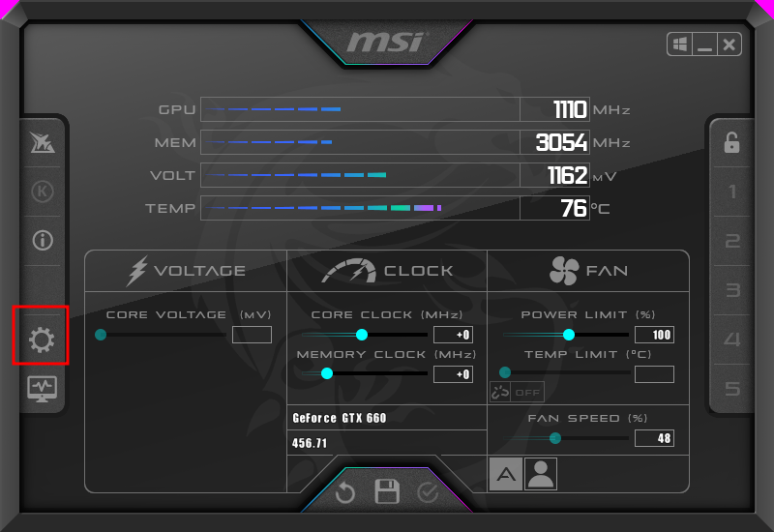Reset settings to defaults icon
Screen dimensions: 774x532
(345, 492)
